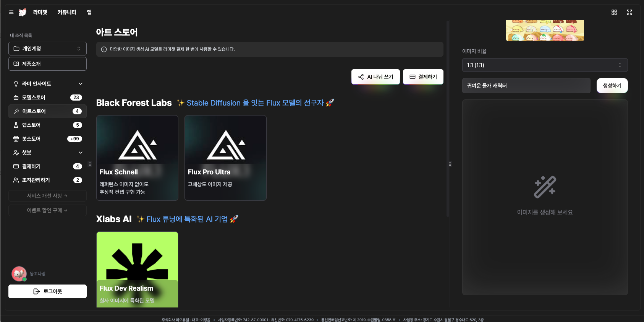Select the Flux Schnell model card
The height and width of the screenshot is (322, 644).
click(x=137, y=158)
